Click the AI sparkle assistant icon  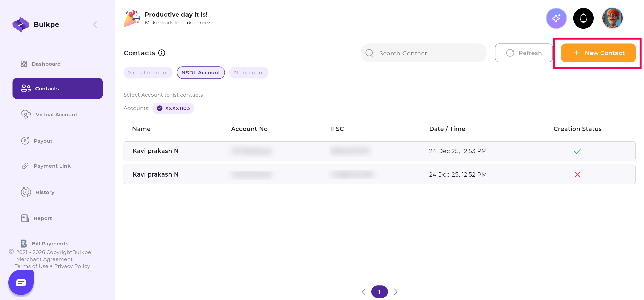click(556, 18)
